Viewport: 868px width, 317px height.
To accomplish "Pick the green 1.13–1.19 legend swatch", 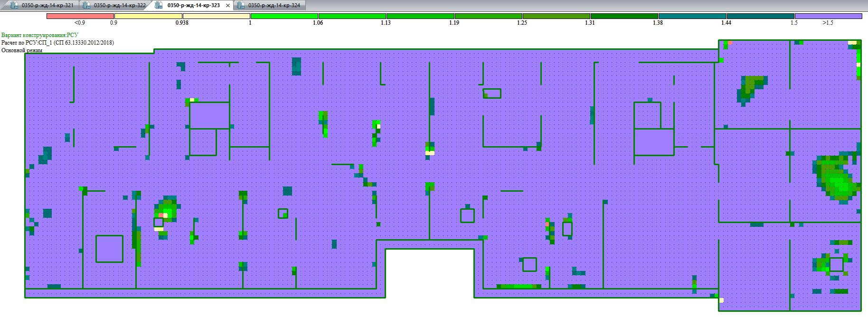I will pyautogui.click(x=421, y=16).
